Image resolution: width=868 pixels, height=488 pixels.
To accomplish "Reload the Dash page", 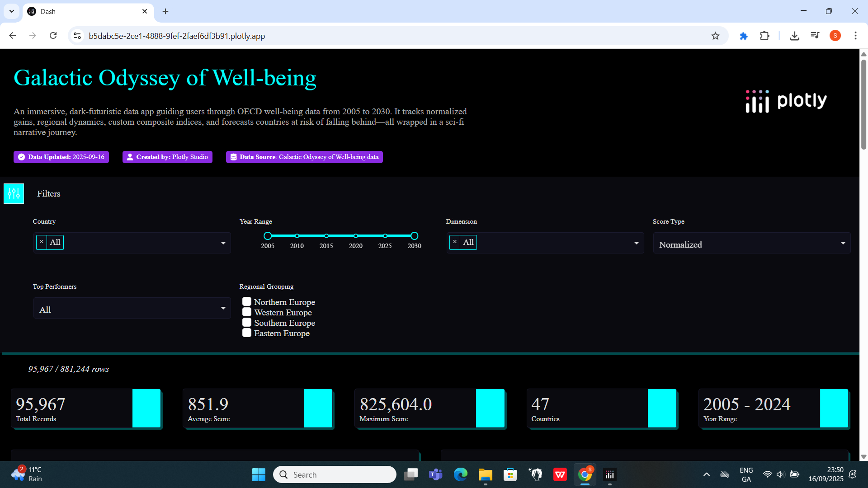I will tap(53, 36).
